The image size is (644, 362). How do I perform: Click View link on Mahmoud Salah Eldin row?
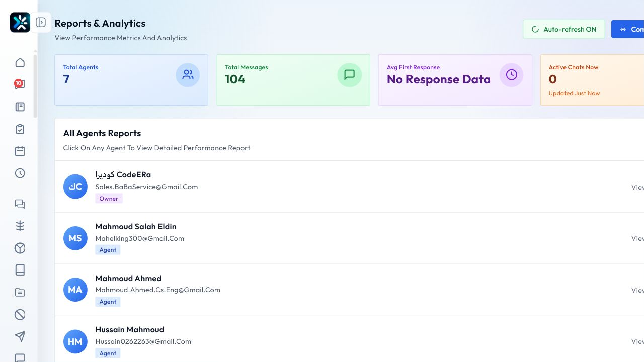(637, 238)
